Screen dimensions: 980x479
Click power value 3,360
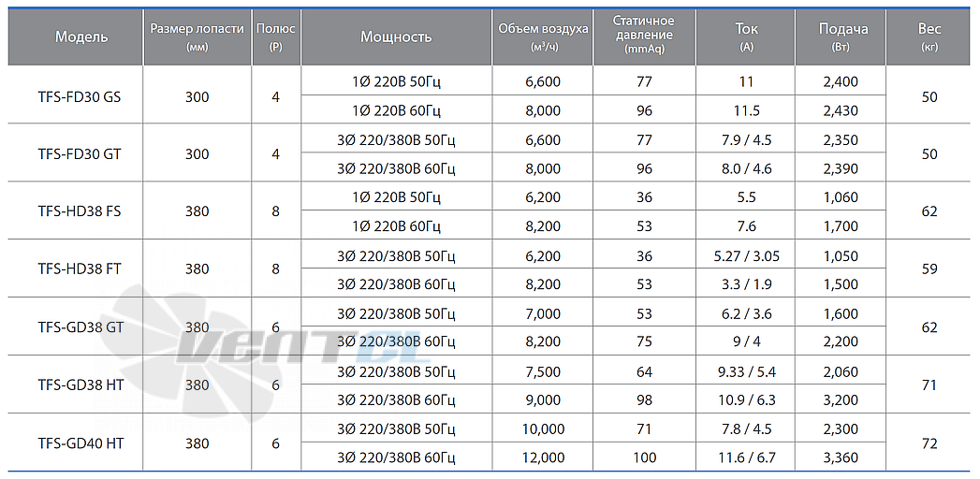pyautogui.click(x=841, y=458)
